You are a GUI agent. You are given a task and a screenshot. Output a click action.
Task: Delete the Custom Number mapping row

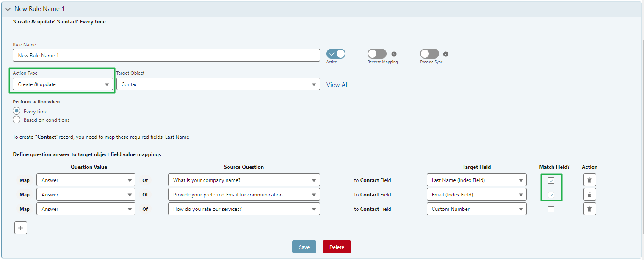[x=589, y=208]
